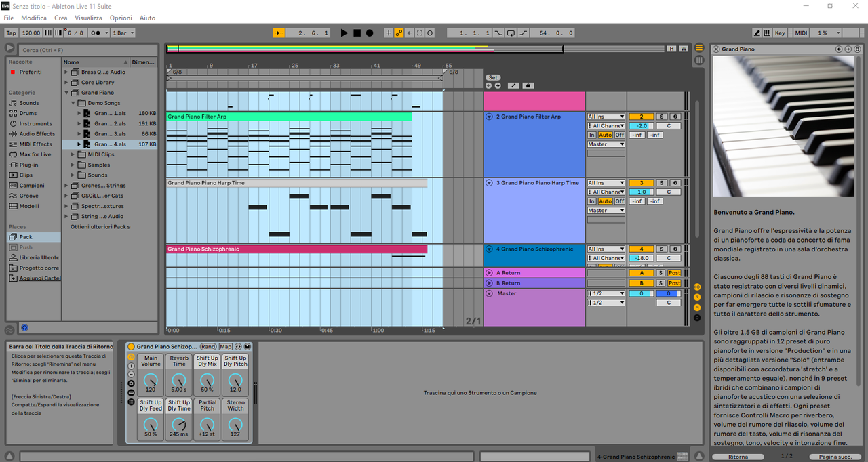
Task: Fold the 2 Grand Piano Filter Arp track
Action: coord(489,117)
